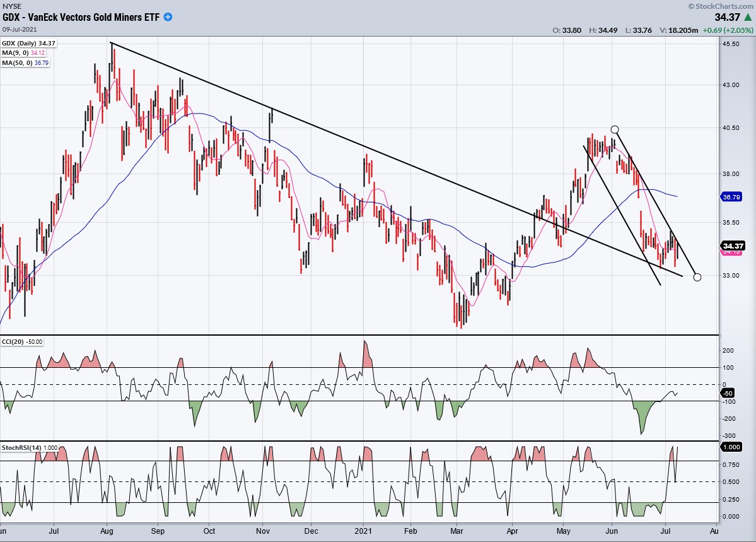Click the 2021 marker on time axis
Image resolution: width=756 pixels, height=542 pixels.
[x=363, y=531]
